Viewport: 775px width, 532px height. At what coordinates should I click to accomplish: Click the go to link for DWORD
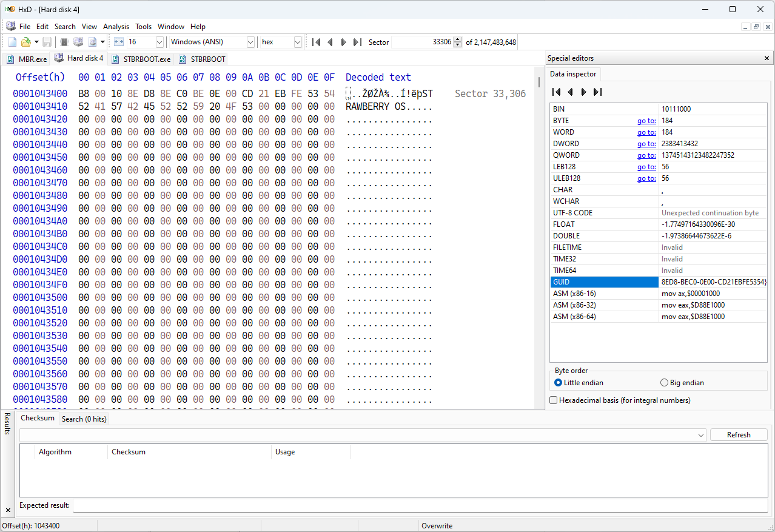tap(646, 144)
